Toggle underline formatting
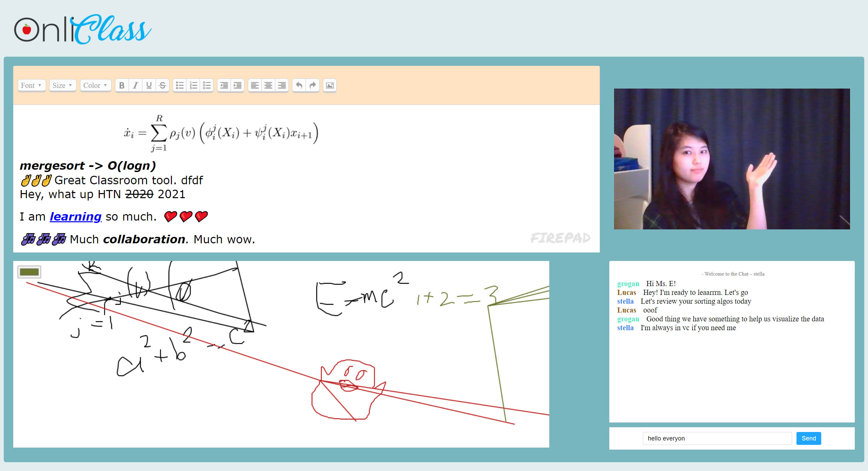Viewport: 868px width, 471px height. click(149, 85)
